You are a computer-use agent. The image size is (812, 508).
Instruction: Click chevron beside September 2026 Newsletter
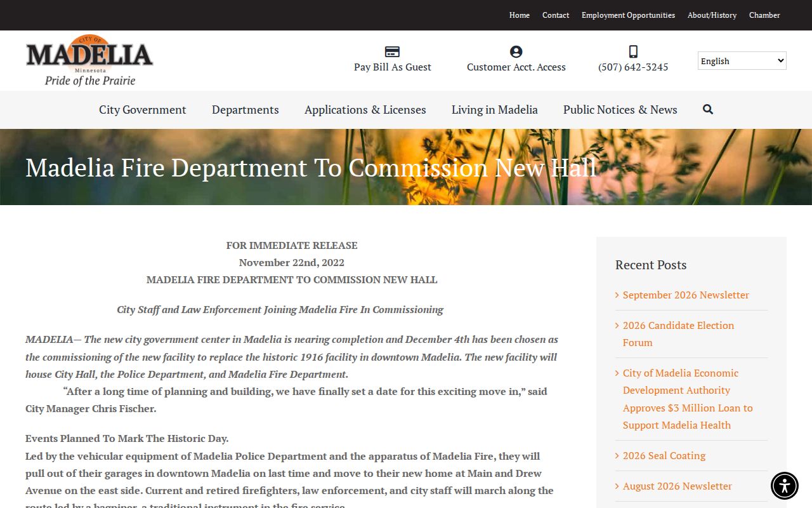(x=617, y=295)
